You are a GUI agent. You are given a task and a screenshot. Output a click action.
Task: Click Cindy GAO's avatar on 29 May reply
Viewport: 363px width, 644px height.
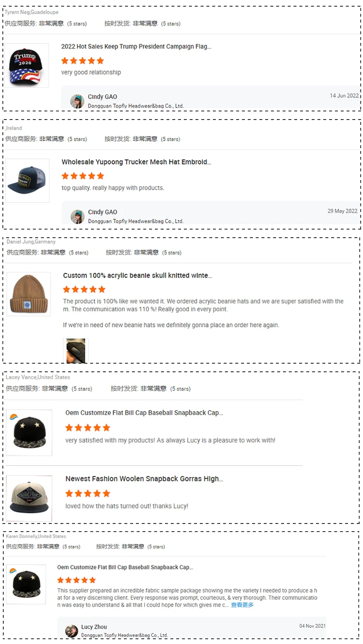coord(77,216)
